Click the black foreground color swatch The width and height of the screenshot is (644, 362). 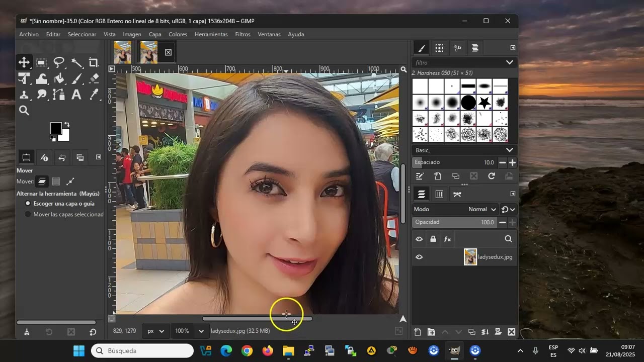[55, 128]
